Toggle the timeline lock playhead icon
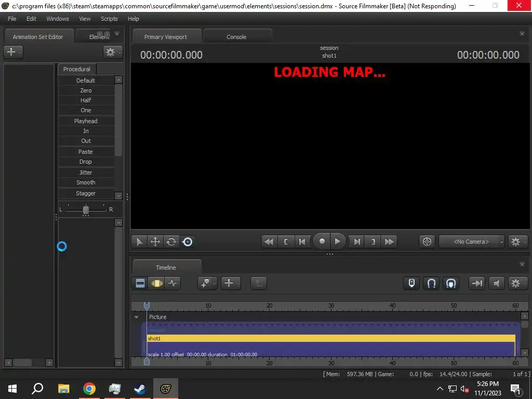 point(411,283)
